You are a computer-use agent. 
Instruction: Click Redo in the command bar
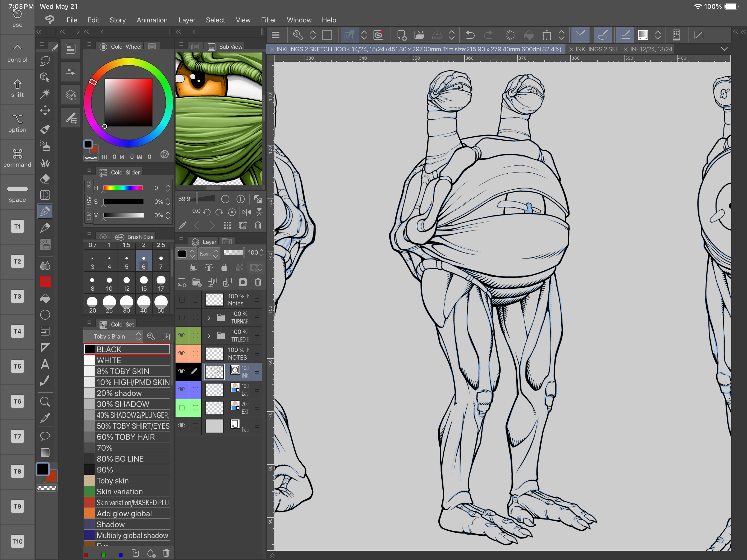tap(488, 35)
